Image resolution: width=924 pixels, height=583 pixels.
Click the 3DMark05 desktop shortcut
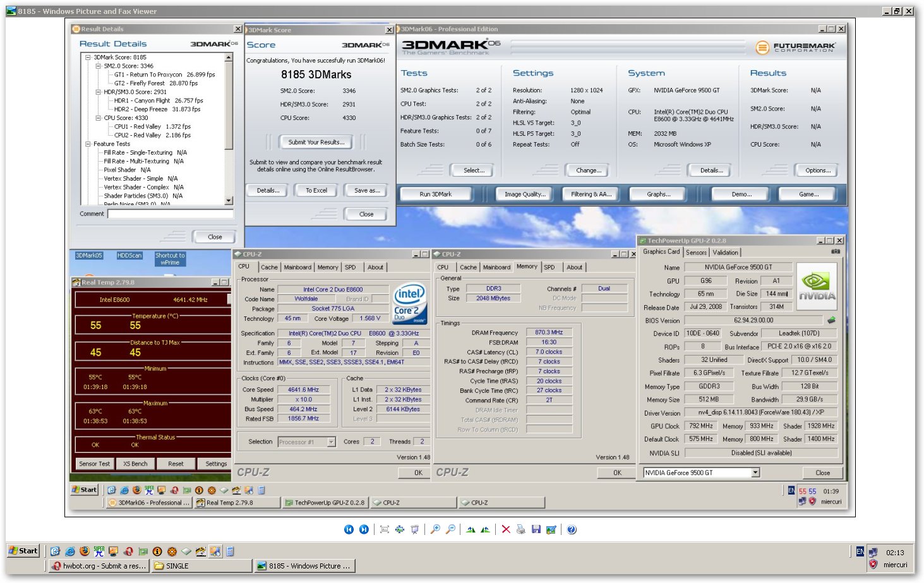tap(89, 255)
